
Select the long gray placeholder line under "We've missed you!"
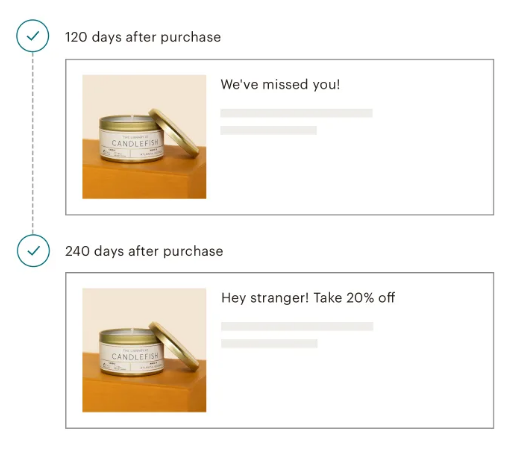point(296,113)
